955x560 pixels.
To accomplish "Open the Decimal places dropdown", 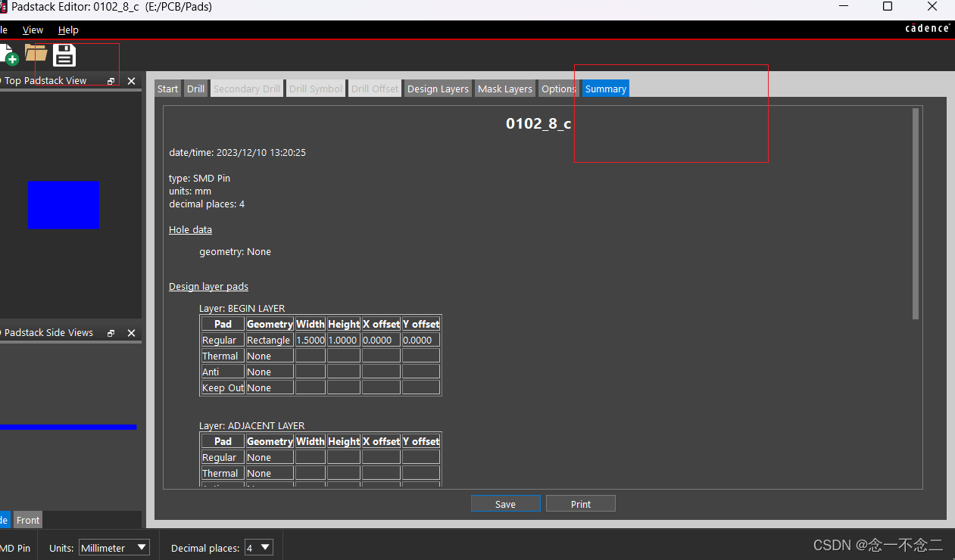I will 258,547.
